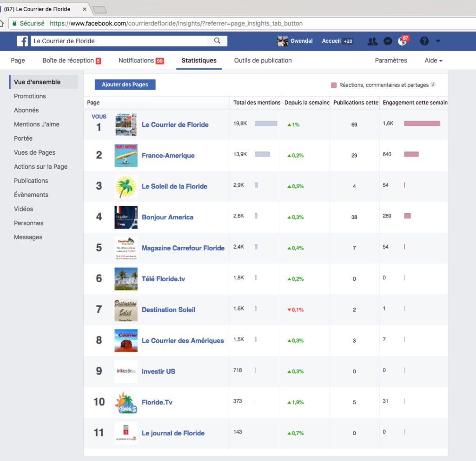Open the Investir US page link
This screenshot has width=476, height=461.
point(159,371)
